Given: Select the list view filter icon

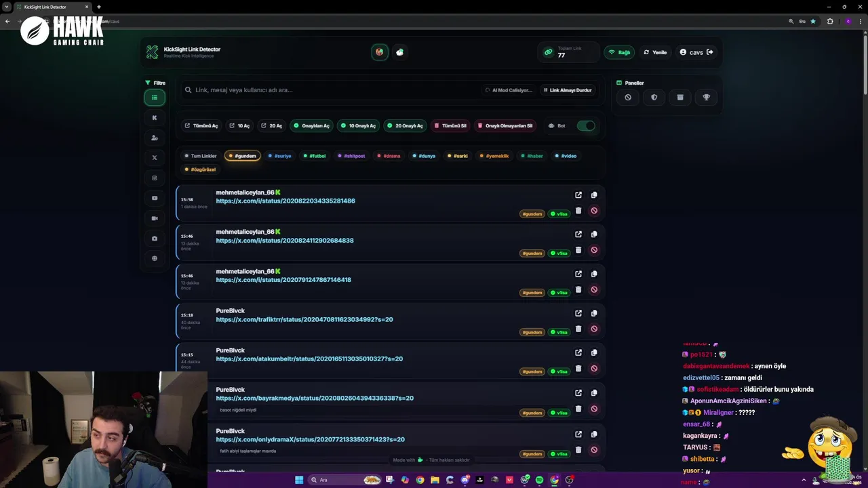Looking at the screenshot, I should click(155, 98).
